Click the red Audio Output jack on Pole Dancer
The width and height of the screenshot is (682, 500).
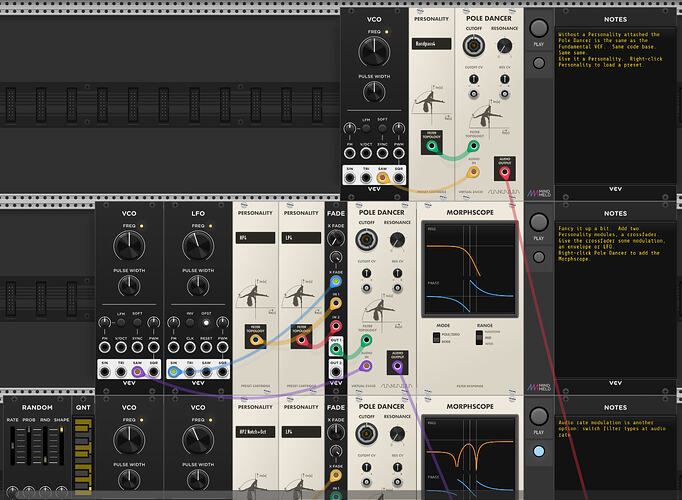pyautogui.click(x=505, y=173)
